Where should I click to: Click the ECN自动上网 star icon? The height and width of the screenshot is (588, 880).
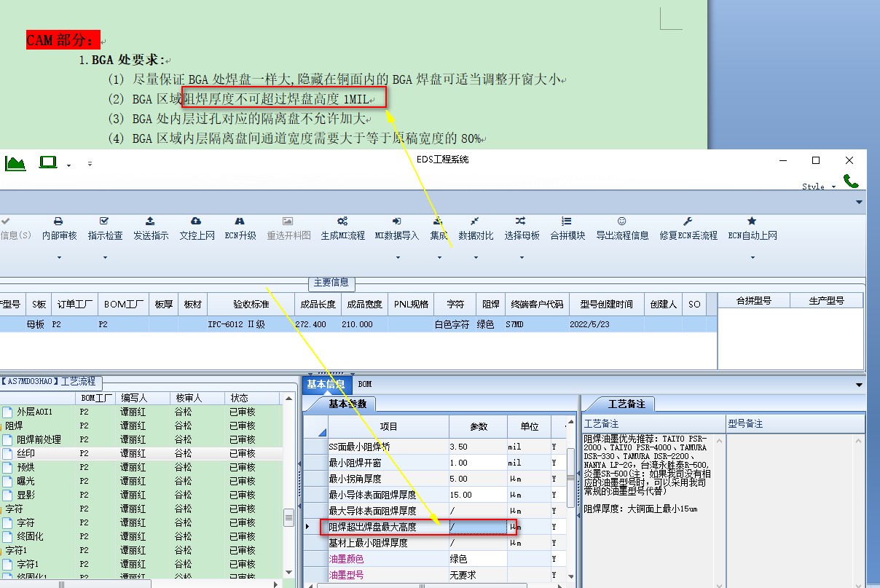752,221
